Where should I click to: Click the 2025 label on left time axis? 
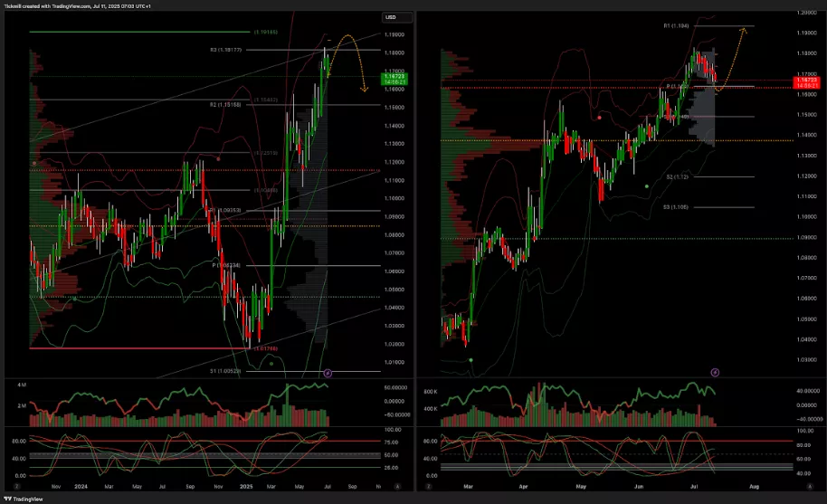(244, 487)
